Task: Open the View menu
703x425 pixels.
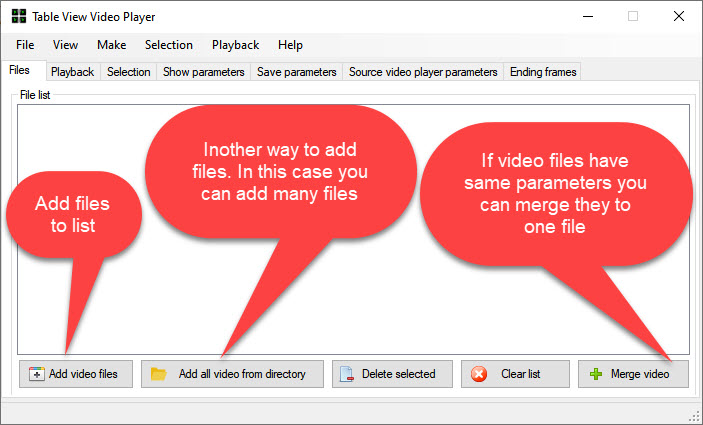Action: coord(65,45)
